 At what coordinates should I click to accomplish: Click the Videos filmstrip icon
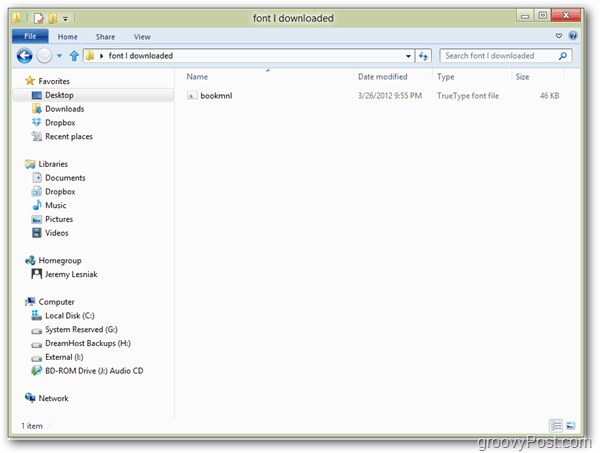37,233
